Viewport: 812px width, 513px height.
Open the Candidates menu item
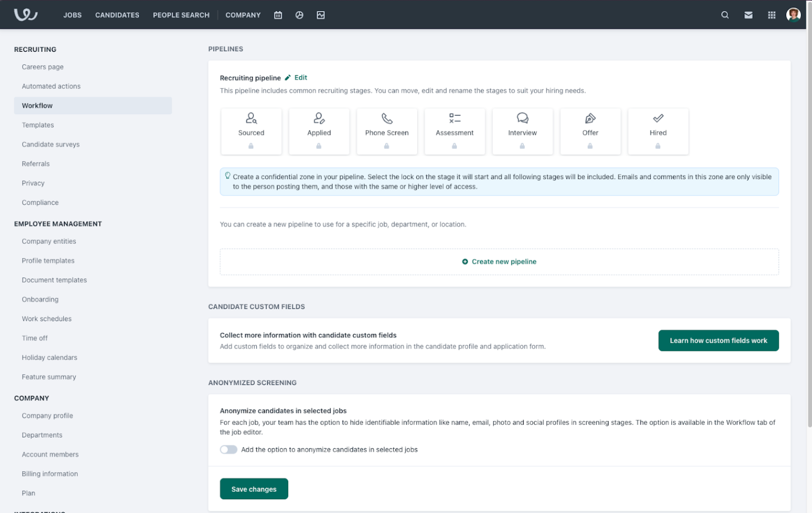click(117, 15)
